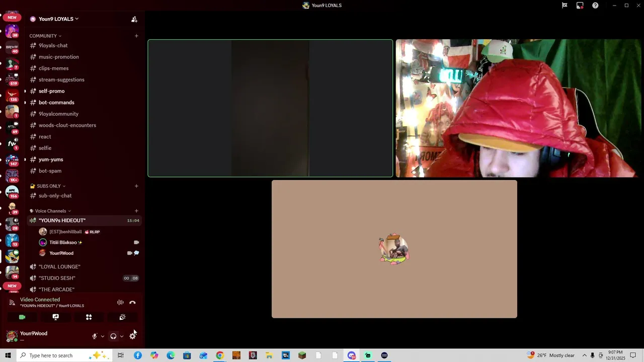
Task: Toggle noise suppression waveform icon
Action: (x=120, y=303)
